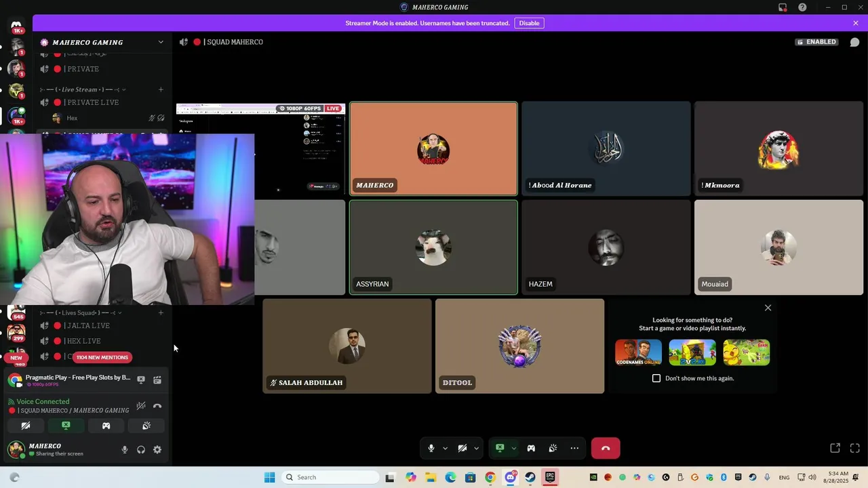868x488 pixels.
Task: Select the SALAH ABDULLAH participant tile
Action: [347, 346]
